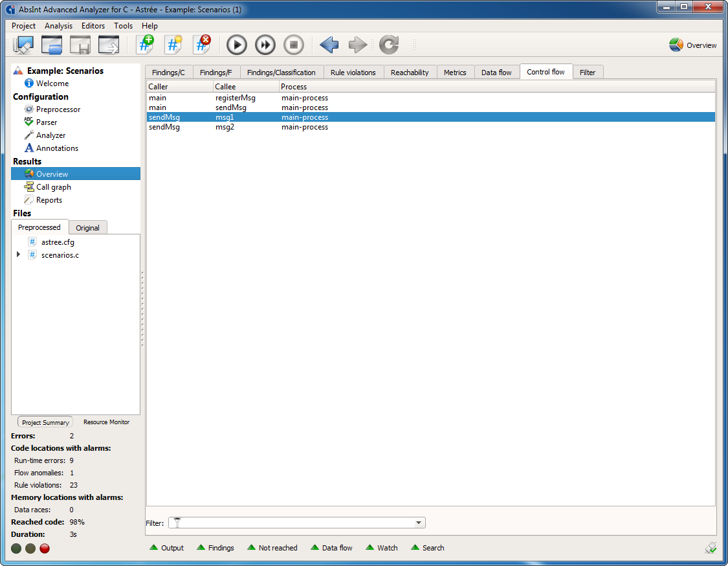Select the main to sendMsg row

(x=431, y=108)
